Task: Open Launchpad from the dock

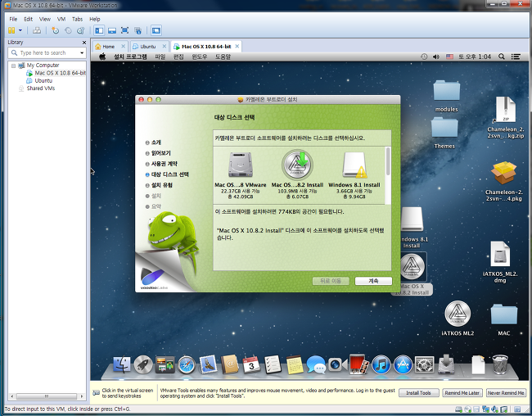Action: 143,365
